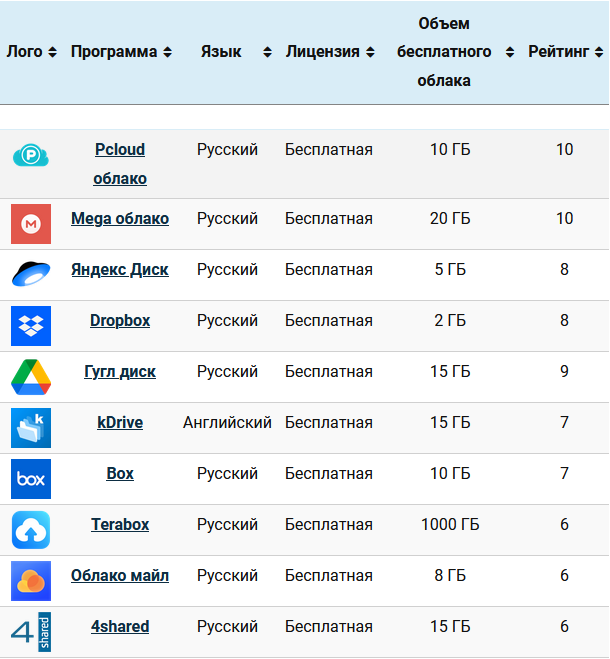Image resolution: width=610 pixels, height=659 pixels.
Task: Open the Terabox program link
Action: pyautogui.click(x=120, y=524)
